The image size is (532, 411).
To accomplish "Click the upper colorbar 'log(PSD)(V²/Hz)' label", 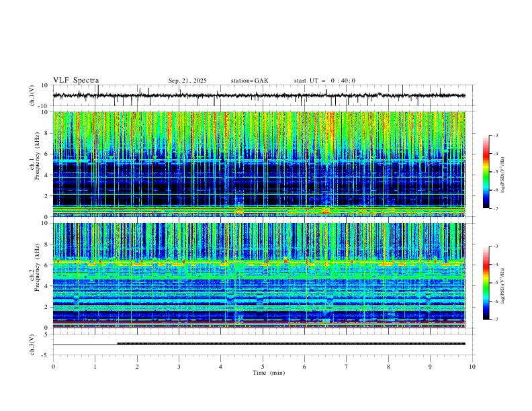I will 503,175.
